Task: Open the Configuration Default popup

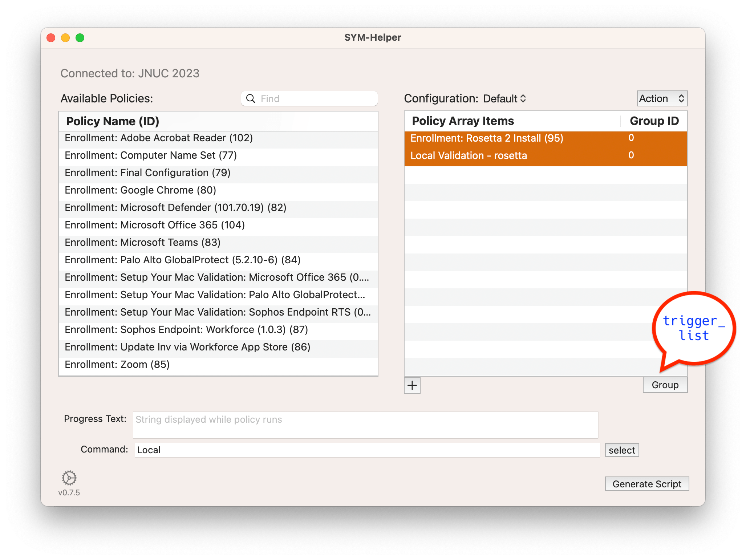Action: [x=504, y=99]
